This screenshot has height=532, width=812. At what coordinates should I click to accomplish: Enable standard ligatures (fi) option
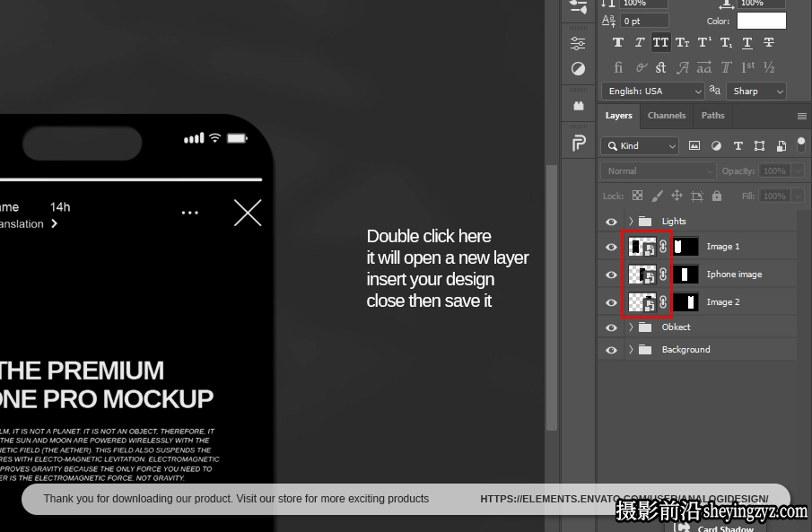(618, 67)
